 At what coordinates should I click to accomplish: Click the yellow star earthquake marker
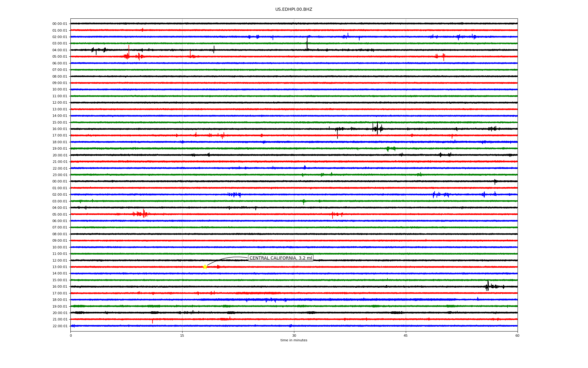coord(205,267)
